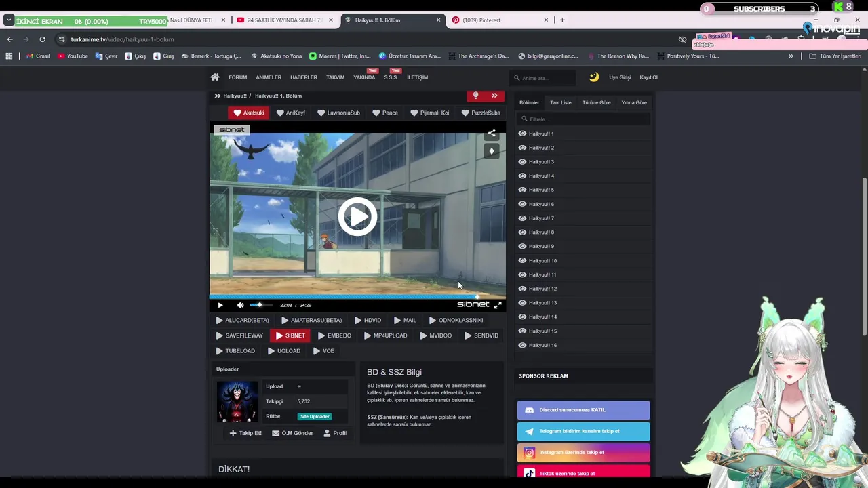Viewport: 868px width, 488px height.
Task: Select the SIBNET video source
Action: pos(290,335)
